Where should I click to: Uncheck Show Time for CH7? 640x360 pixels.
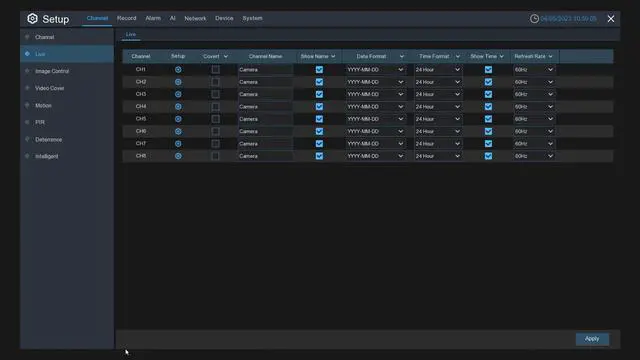(488, 144)
